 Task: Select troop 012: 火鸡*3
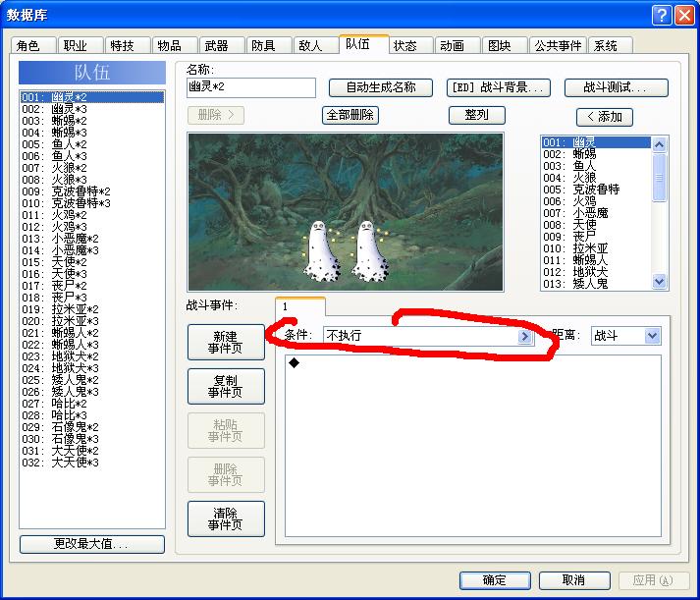pyautogui.click(x=92, y=227)
